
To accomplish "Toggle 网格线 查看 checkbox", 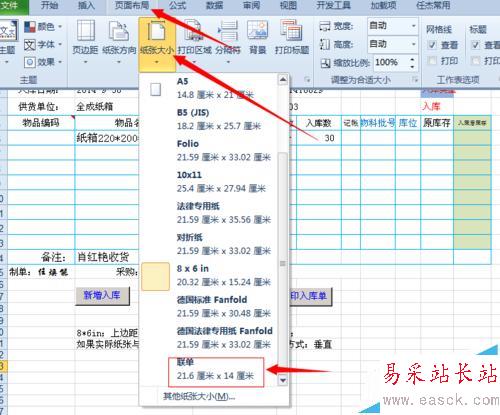I will click(x=432, y=45).
